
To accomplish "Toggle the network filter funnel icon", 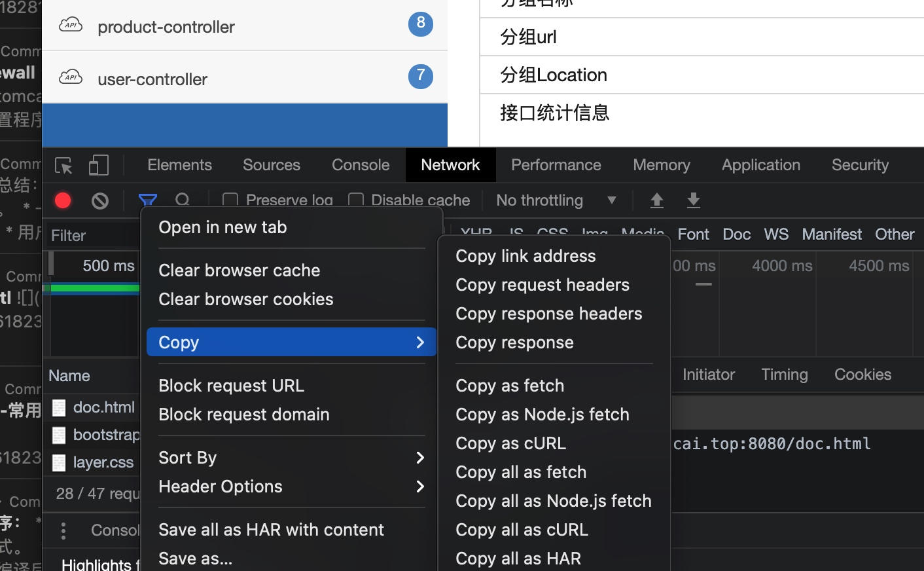I will tap(148, 199).
